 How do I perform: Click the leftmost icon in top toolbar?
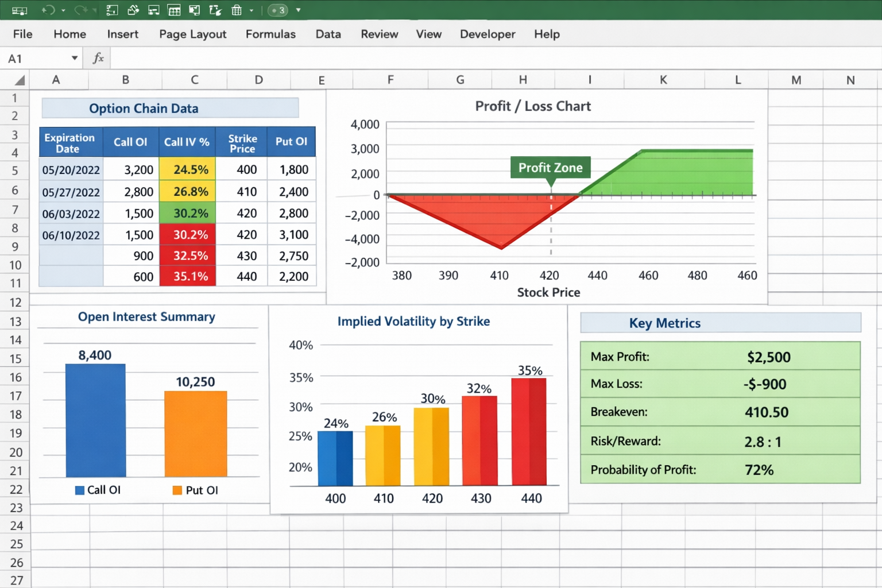[19, 10]
